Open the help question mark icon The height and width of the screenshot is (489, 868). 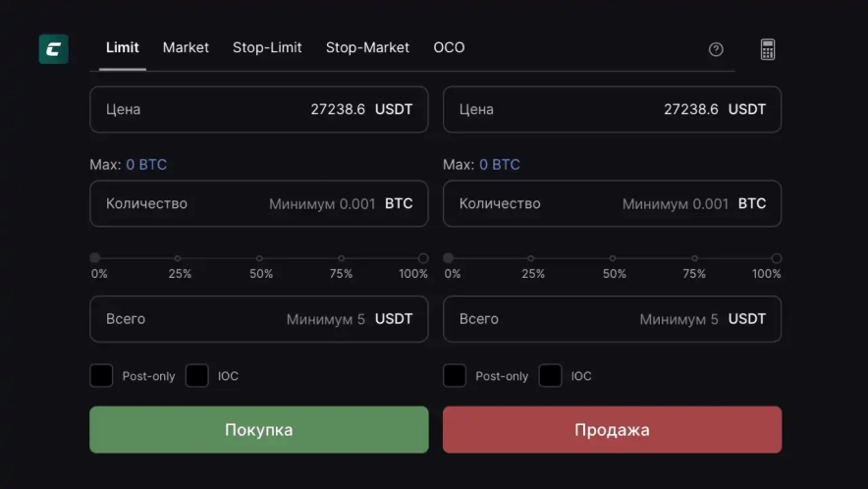716,49
